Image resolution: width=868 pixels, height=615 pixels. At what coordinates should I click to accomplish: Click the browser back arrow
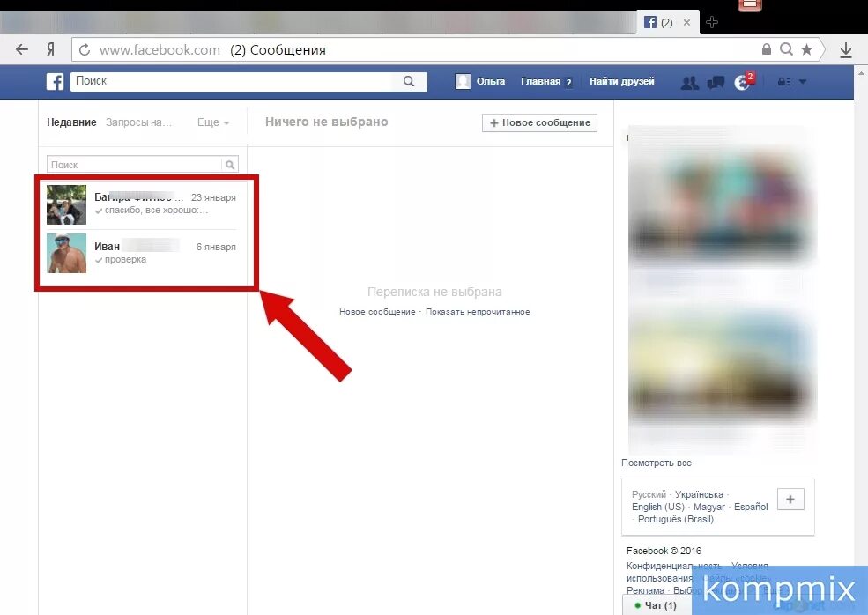(21, 49)
